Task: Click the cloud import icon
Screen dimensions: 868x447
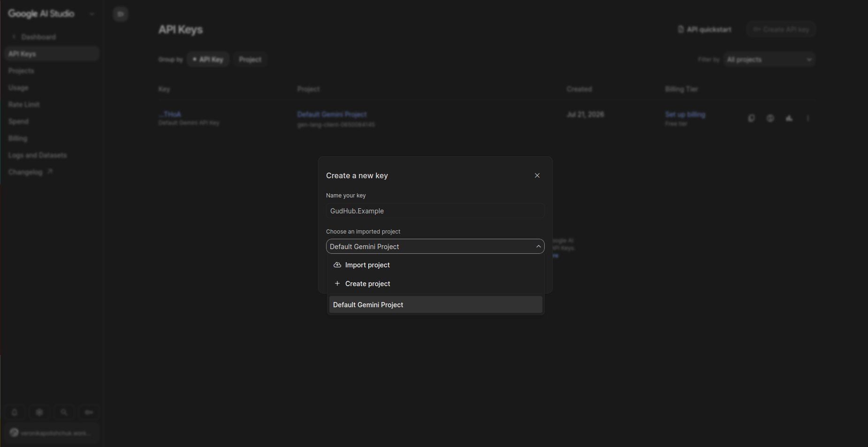Action: tap(337, 265)
